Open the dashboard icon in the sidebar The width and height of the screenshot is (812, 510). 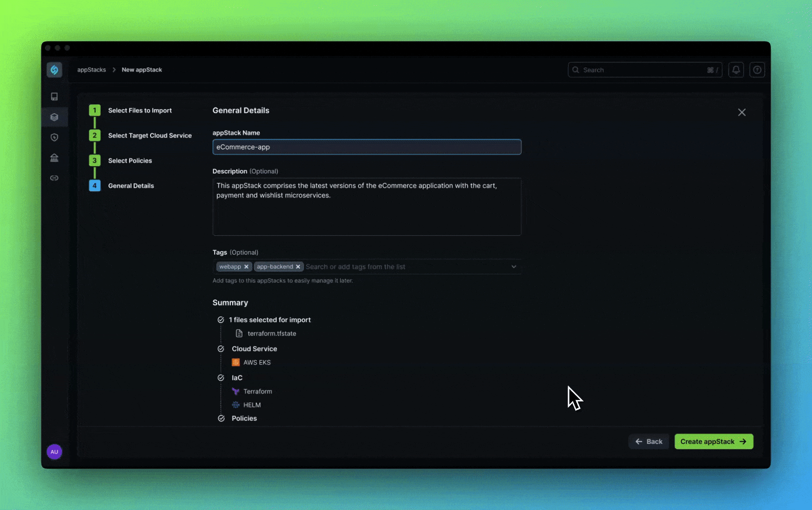tap(54, 96)
